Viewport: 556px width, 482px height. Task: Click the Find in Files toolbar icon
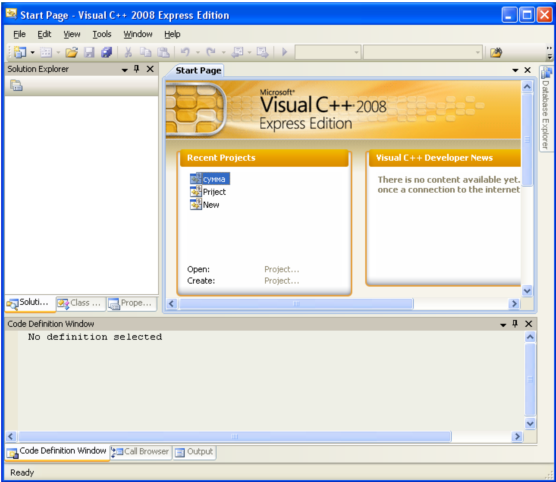click(496, 52)
